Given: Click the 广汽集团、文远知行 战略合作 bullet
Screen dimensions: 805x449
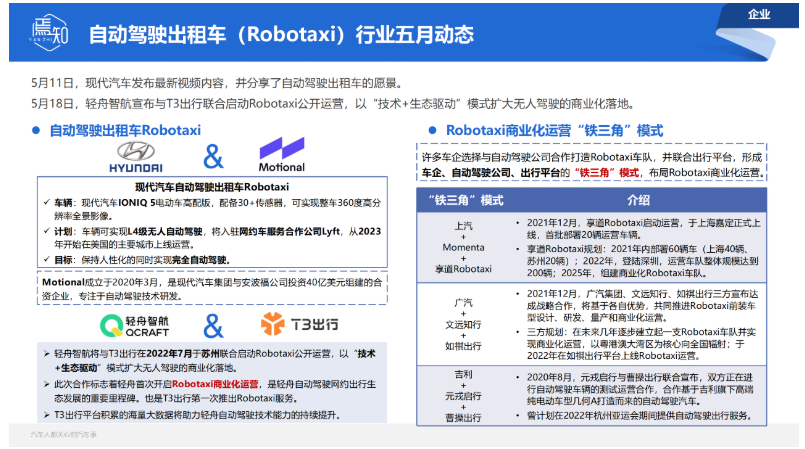Looking at the screenshot, I should 637,306.
